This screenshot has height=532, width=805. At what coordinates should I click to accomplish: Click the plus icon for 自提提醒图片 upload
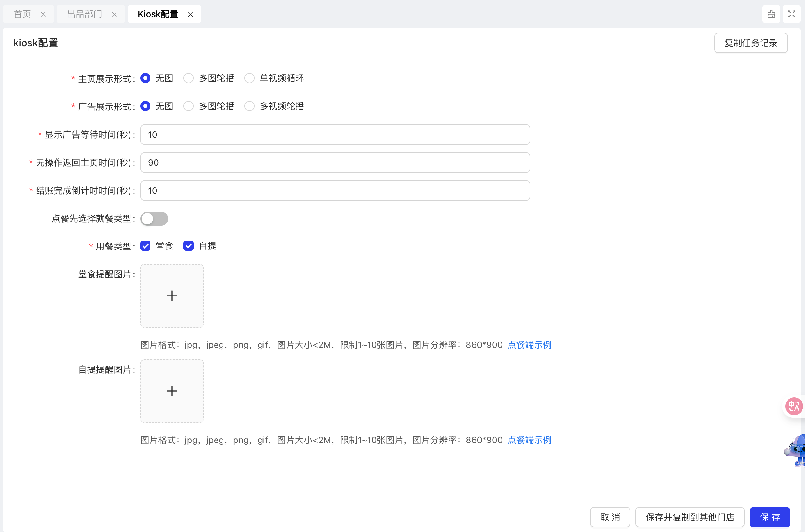(x=172, y=391)
